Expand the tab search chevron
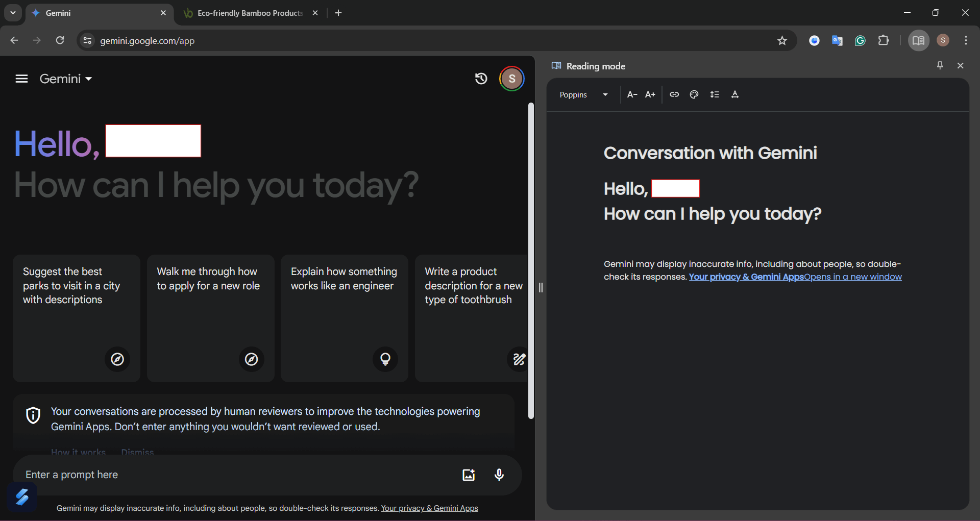 pos(13,13)
